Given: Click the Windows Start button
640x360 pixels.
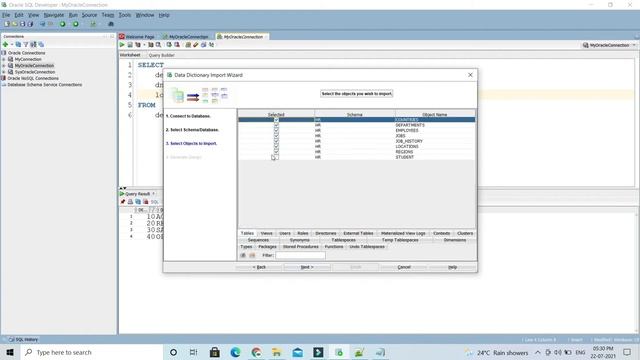Looking at the screenshot, I should click(x=10, y=352).
